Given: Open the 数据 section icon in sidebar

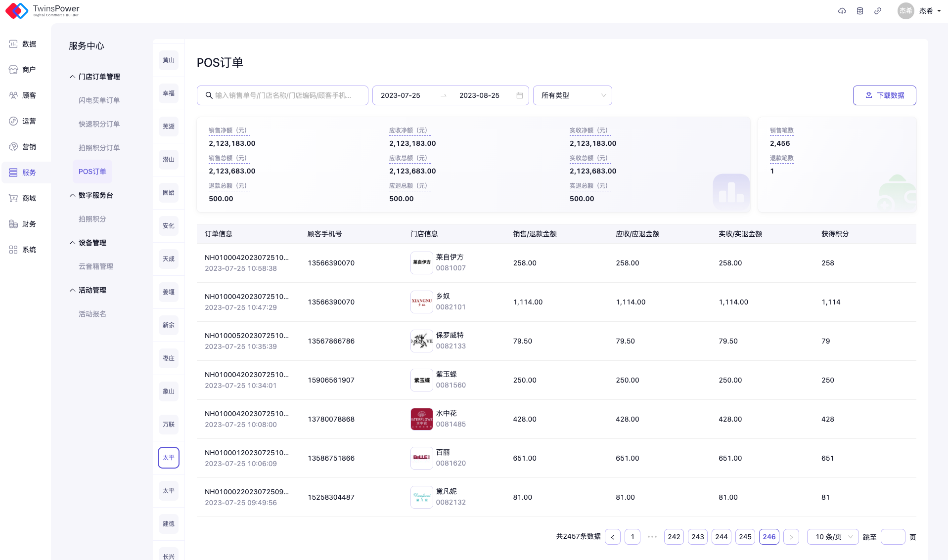Looking at the screenshot, I should tap(13, 44).
